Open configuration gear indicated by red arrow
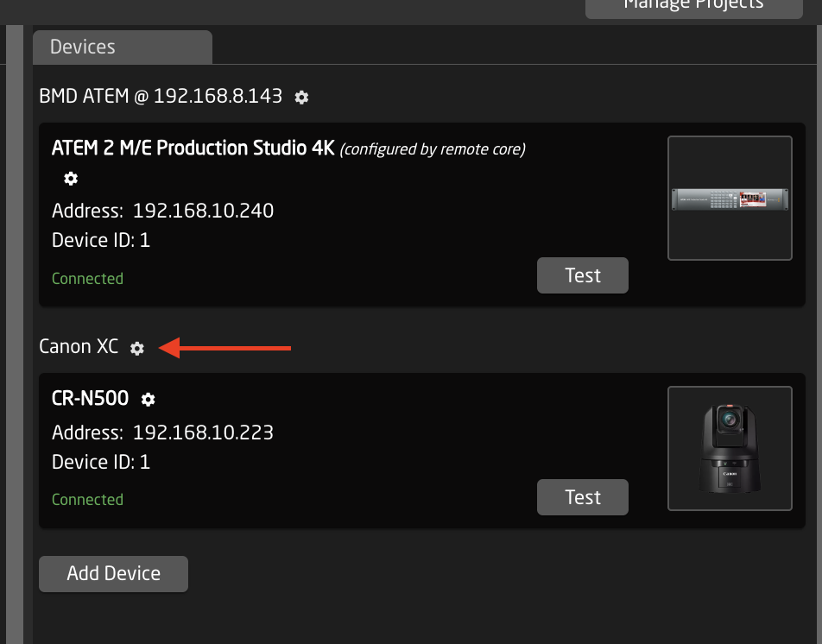Image resolution: width=822 pixels, height=644 pixels. [x=136, y=349]
